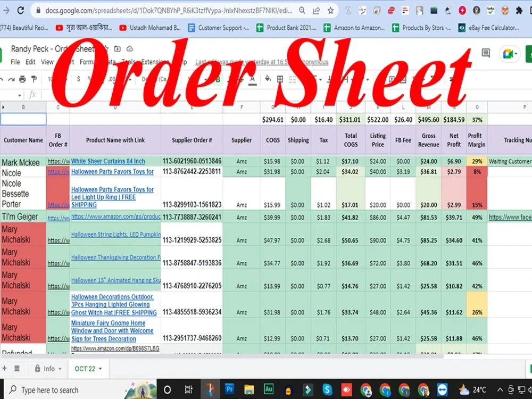Open the fill color paint bucket
Screen dimensions: 532x399
point(268,79)
